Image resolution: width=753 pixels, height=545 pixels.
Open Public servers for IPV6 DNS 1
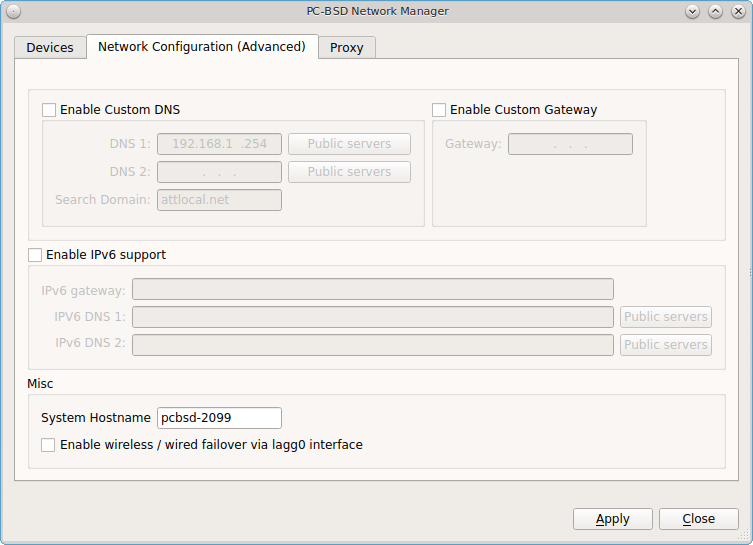click(666, 317)
